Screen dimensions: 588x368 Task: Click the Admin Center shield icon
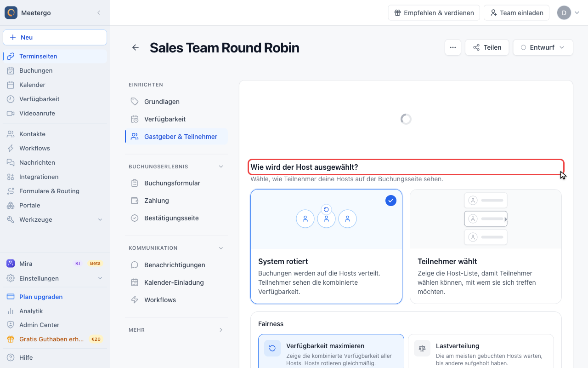11,325
